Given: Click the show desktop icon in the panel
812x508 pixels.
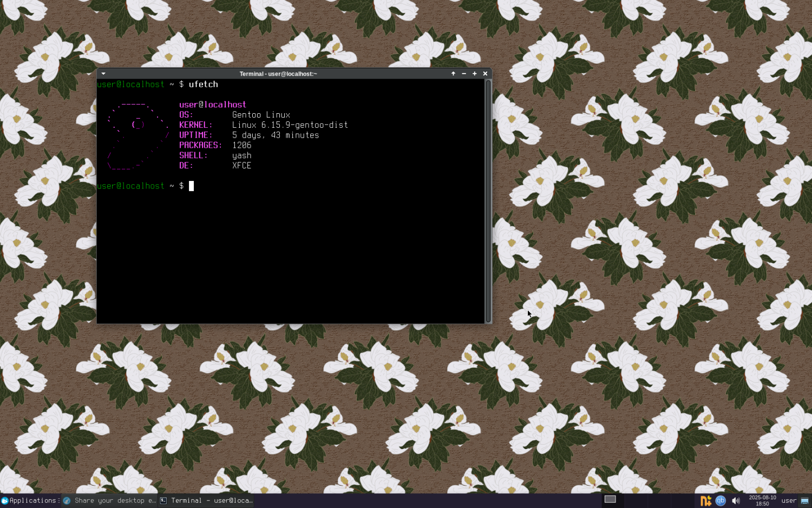Looking at the screenshot, I should pyautogui.click(x=804, y=500).
